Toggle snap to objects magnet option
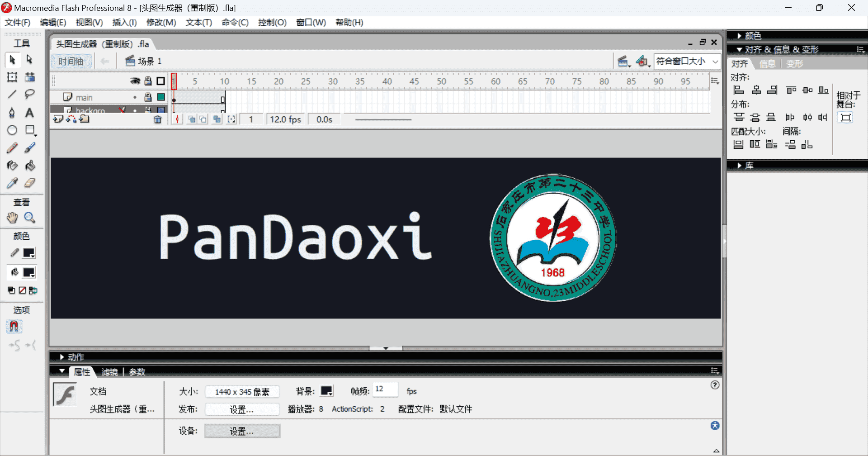This screenshot has height=456, width=868. coord(14,326)
